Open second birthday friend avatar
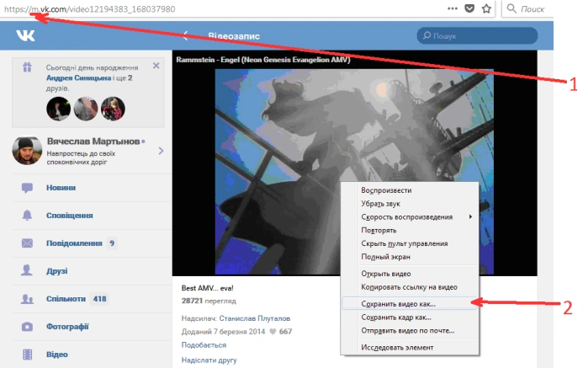 (86, 109)
